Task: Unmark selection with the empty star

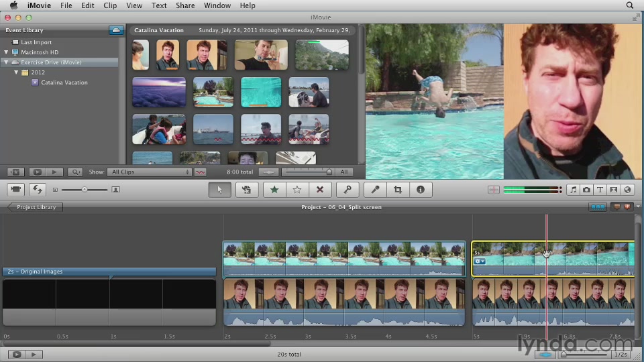Action: [x=297, y=190]
